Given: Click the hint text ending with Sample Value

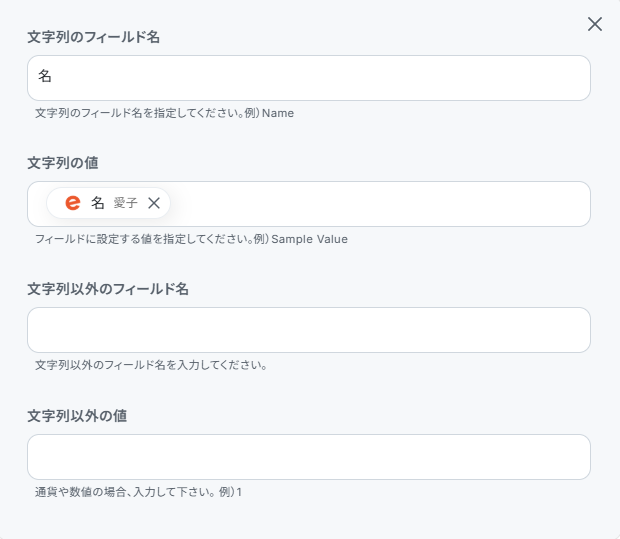Looking at the screenshot, I should 191,239.
